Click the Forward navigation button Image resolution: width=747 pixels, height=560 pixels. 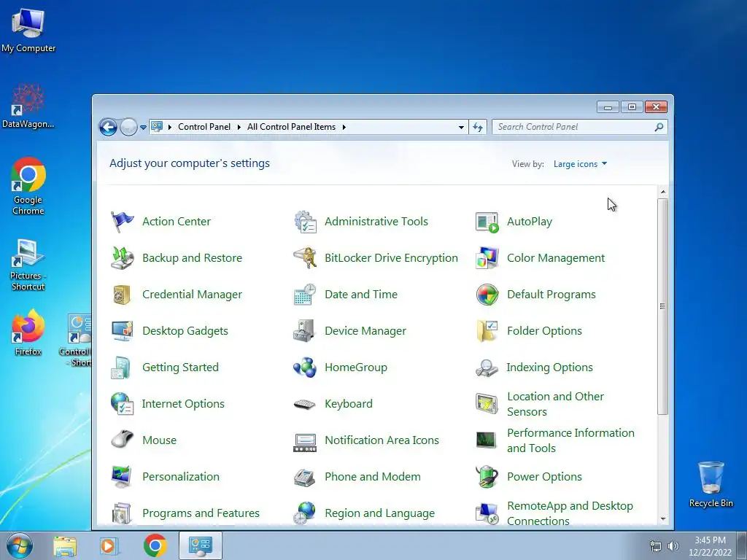click(128, 127)
